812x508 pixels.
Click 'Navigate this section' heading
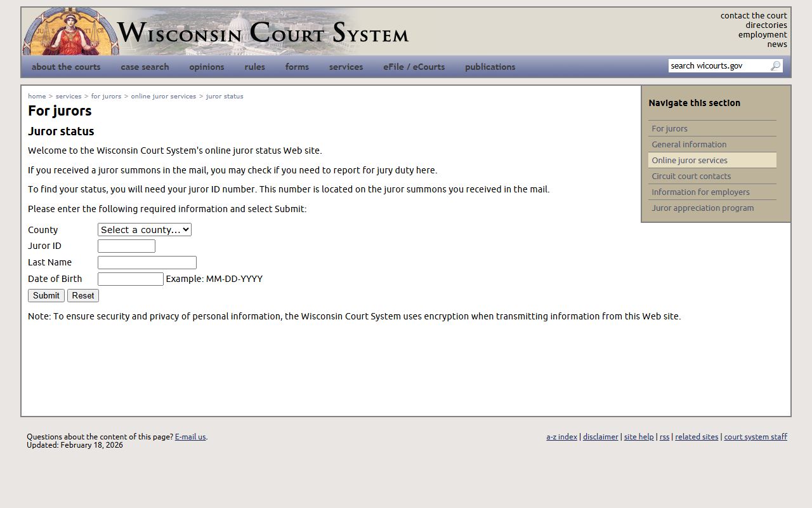tap(694, 103)
